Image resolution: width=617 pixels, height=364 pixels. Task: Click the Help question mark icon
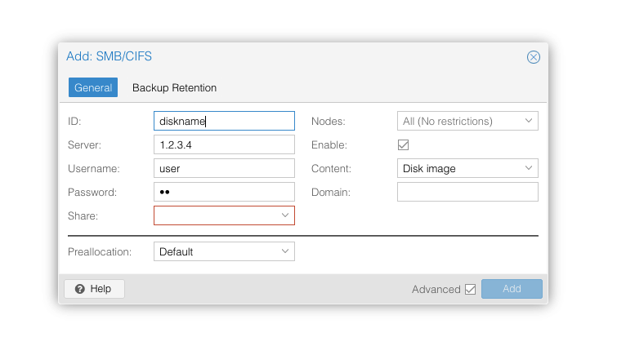tap(80, 289)
